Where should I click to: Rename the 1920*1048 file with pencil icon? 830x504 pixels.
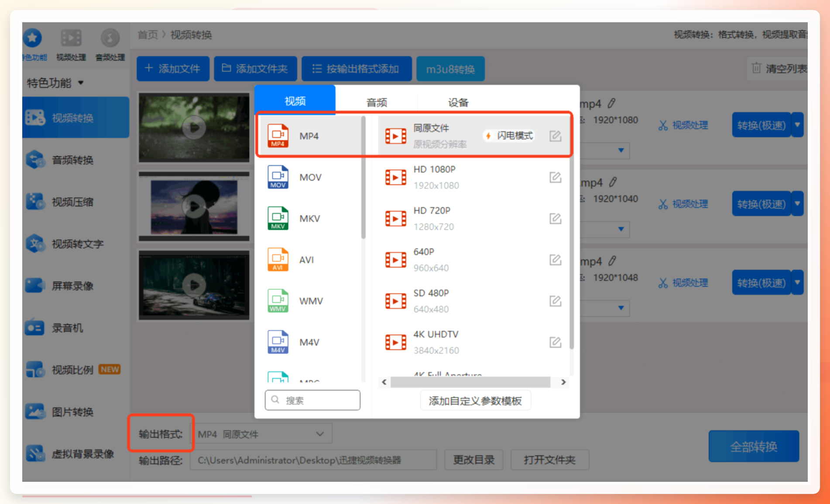pyautogui.click(x=613, y=261)
